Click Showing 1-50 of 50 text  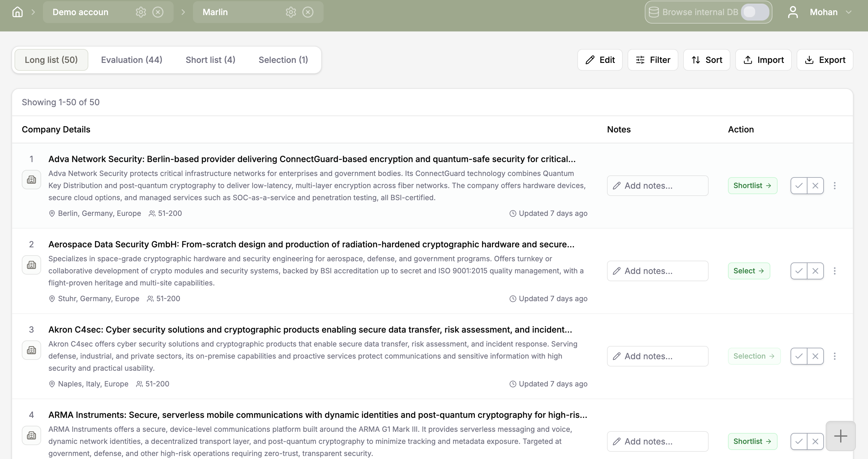click(61, 102)
